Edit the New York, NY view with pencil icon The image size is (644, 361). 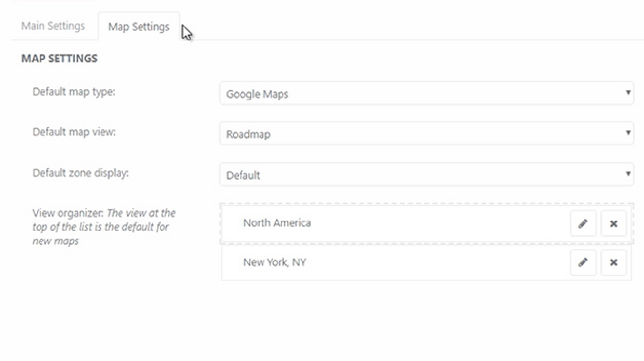(x=583, y=262)
